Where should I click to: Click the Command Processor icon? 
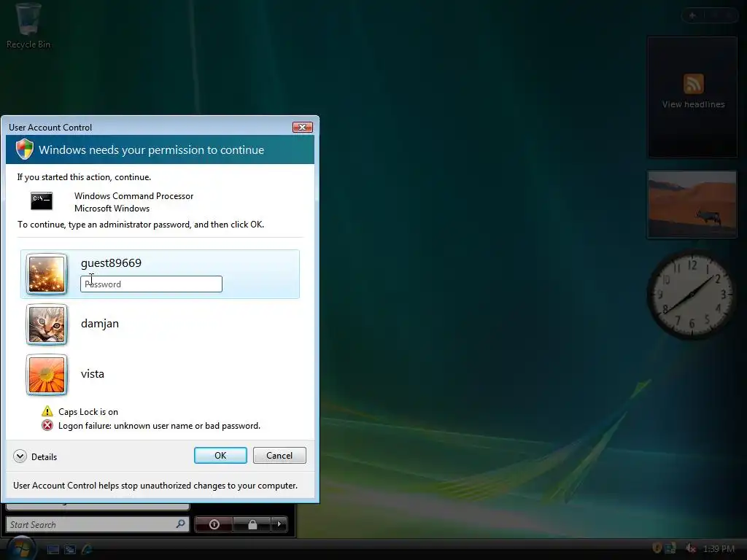(x=42, y=201)
